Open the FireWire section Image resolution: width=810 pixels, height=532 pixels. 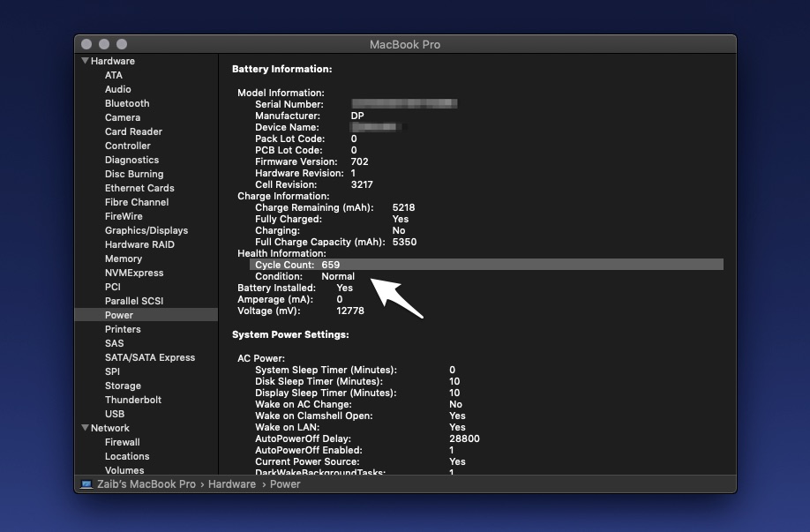[124, 216]
